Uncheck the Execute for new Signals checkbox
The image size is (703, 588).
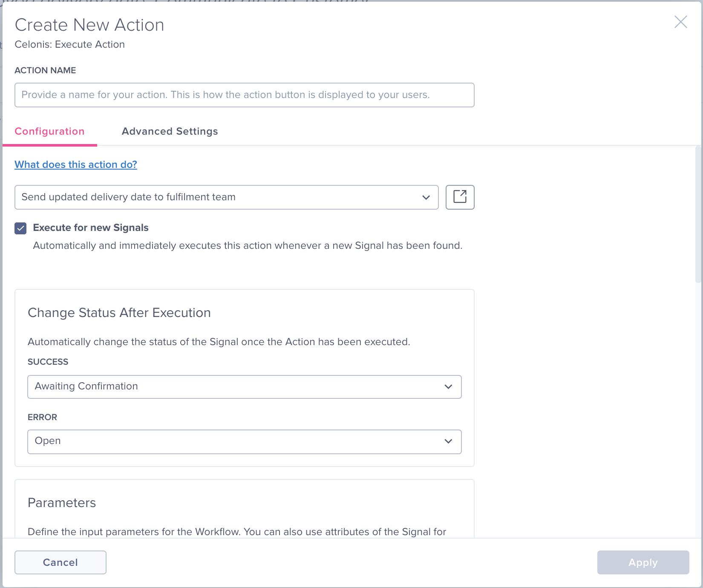point(20,228)
